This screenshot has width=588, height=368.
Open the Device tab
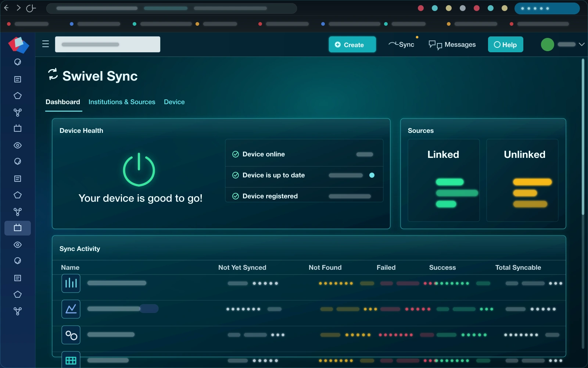pos(174,102)
